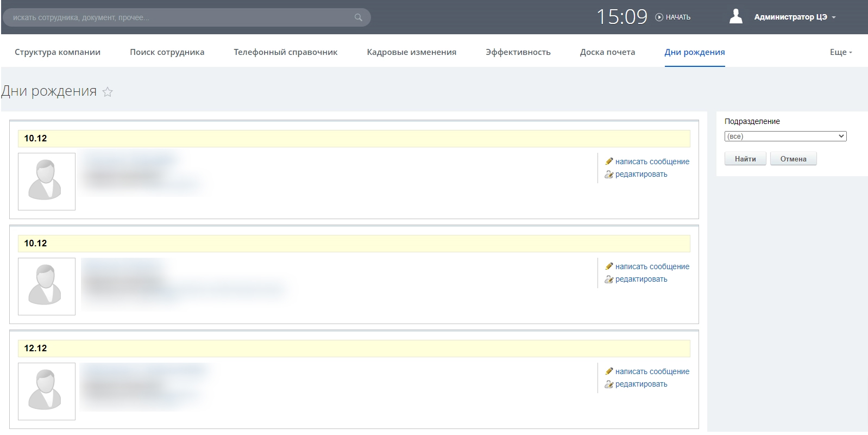This screenshot has width=868, height=435.
Task: Click the edit icon in the 12.12 card
Action: pyautogui.click(x=609, y=384)
